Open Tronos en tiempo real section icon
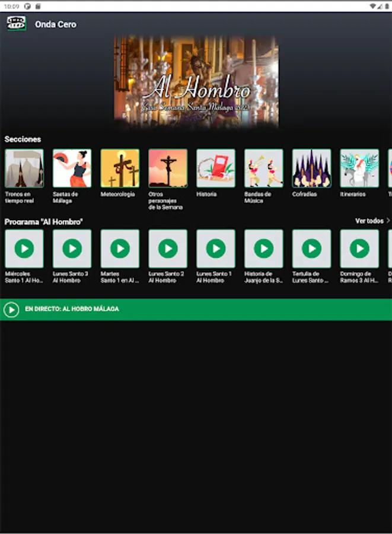 (x=24, y=169)
